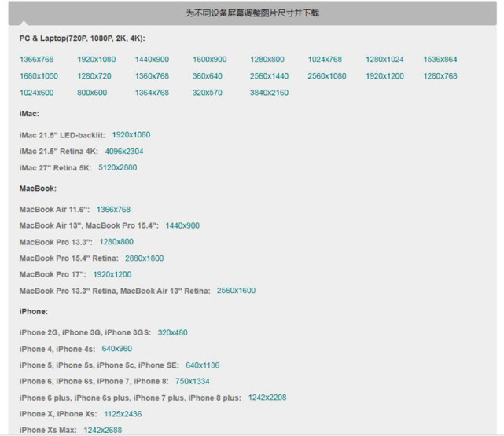Click the "MacBook Pro 17":" label text
Screen dimensions: 504x436
point(53,274)
